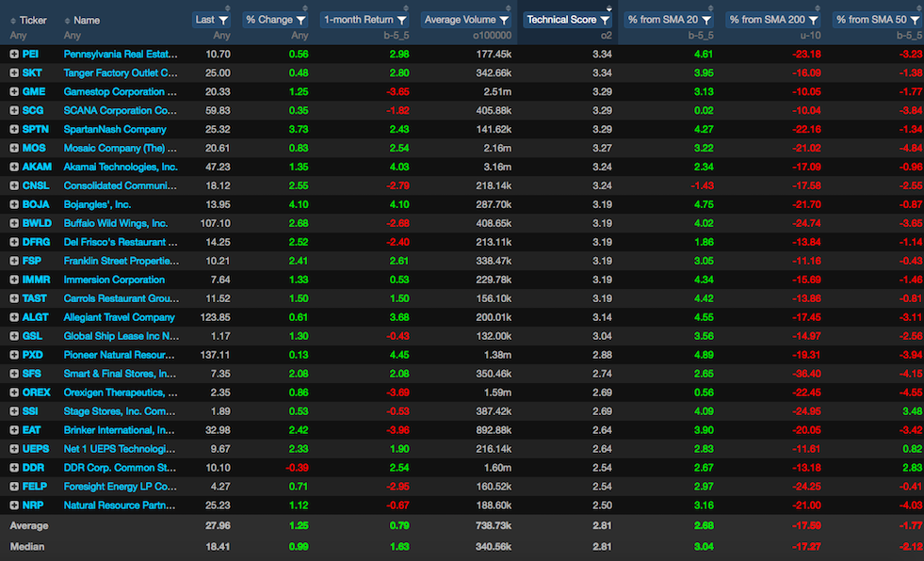
Task: Open the GME ticker link
Action: [x=34, y=92]
